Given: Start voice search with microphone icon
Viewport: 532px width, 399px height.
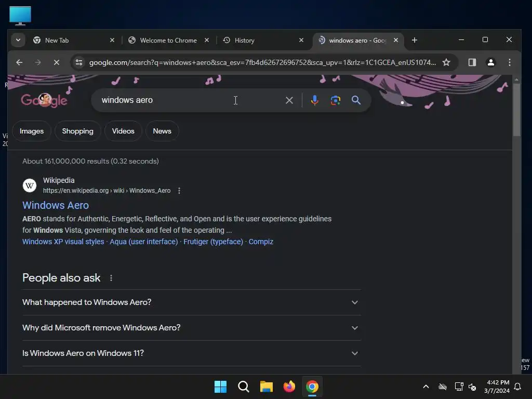Looking at the screenshot, I should coord(314,100).
